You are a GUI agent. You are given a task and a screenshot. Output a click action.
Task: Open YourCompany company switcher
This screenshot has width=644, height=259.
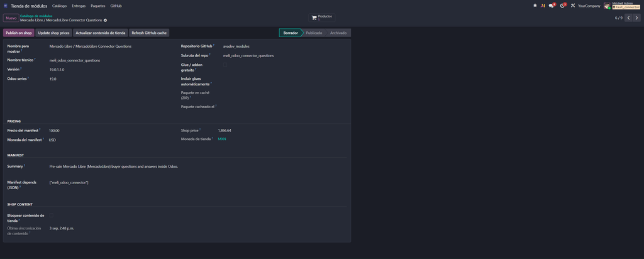[x=589, y=6]
